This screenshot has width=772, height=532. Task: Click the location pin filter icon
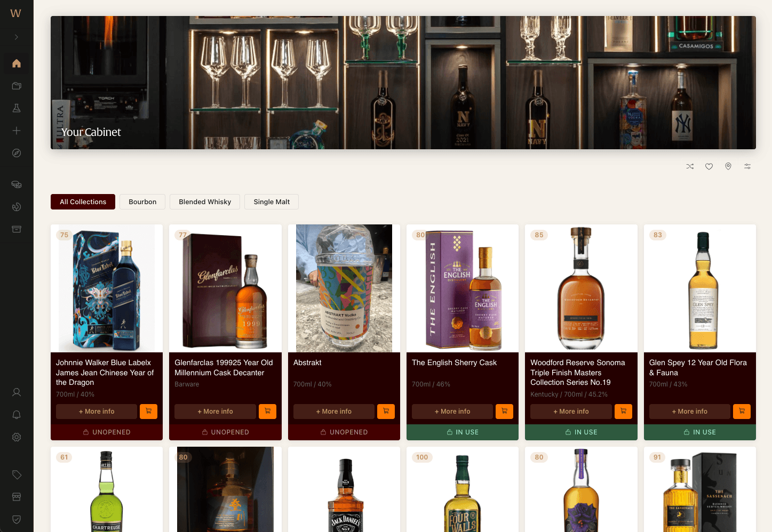(x=728, y=166)
